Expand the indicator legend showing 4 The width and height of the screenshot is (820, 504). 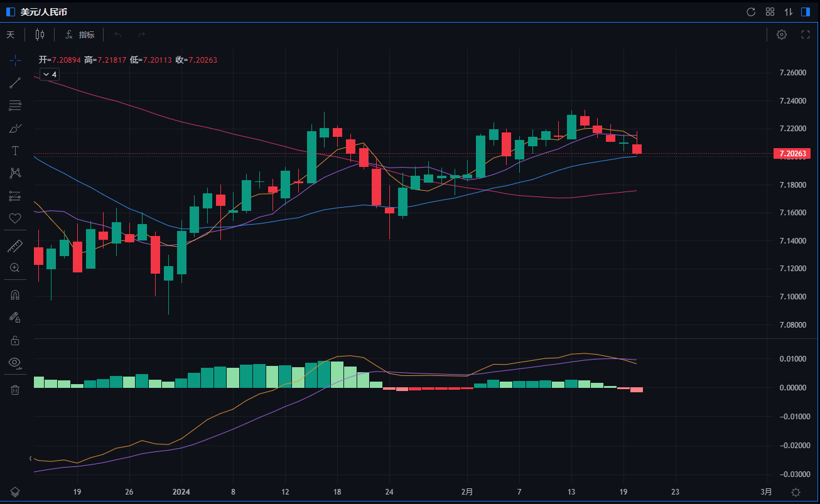pos(50,75)
